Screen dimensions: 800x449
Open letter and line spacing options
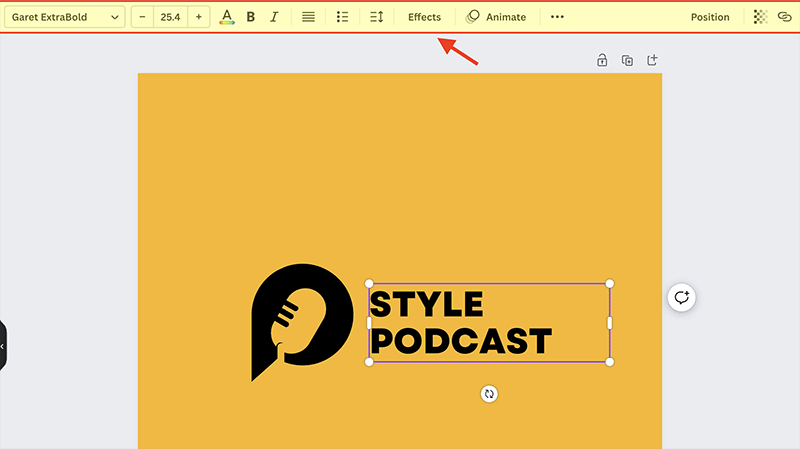click(377, 17)
